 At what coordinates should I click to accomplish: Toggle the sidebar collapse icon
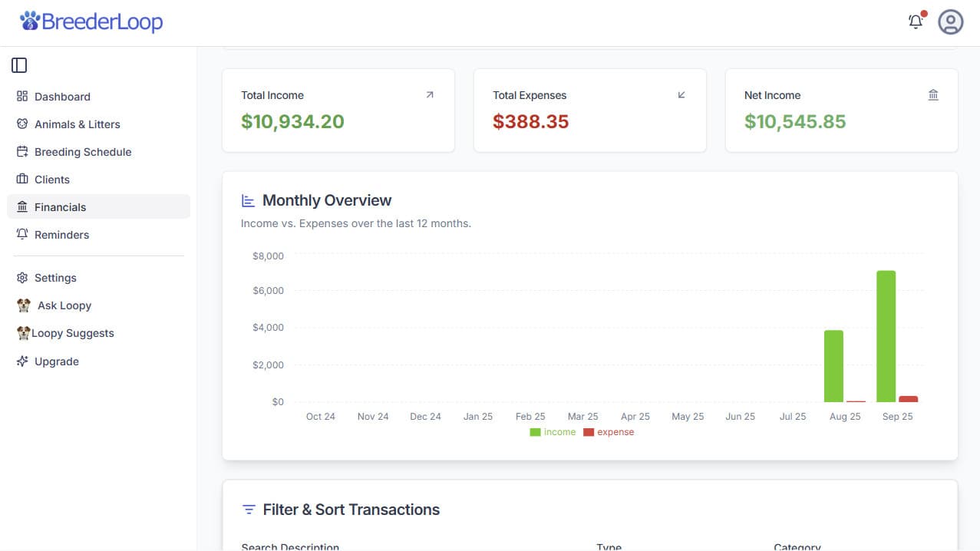click(19, 65)
